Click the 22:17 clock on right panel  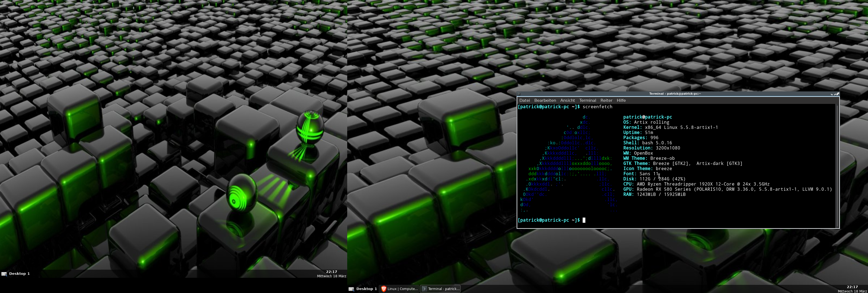[x=852, y=287]
